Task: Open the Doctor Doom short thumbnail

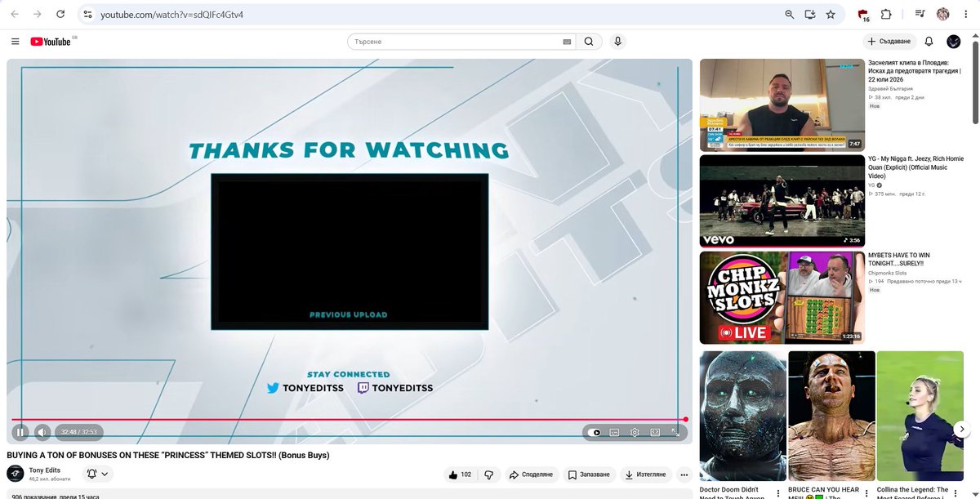Action: coord(743,417)
